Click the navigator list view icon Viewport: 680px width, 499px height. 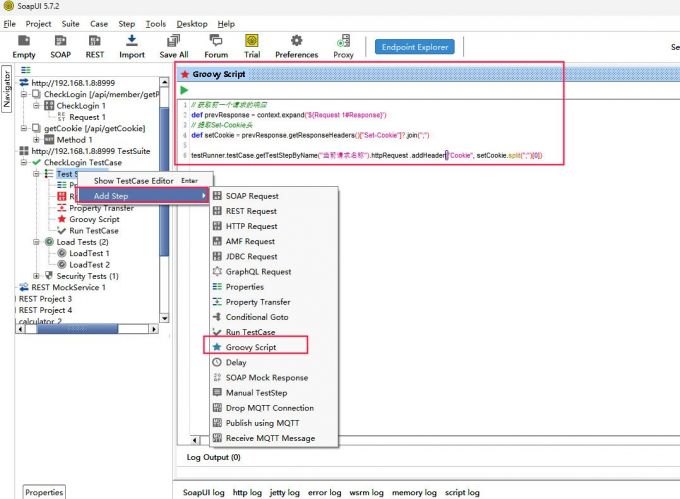pos(26,70)
